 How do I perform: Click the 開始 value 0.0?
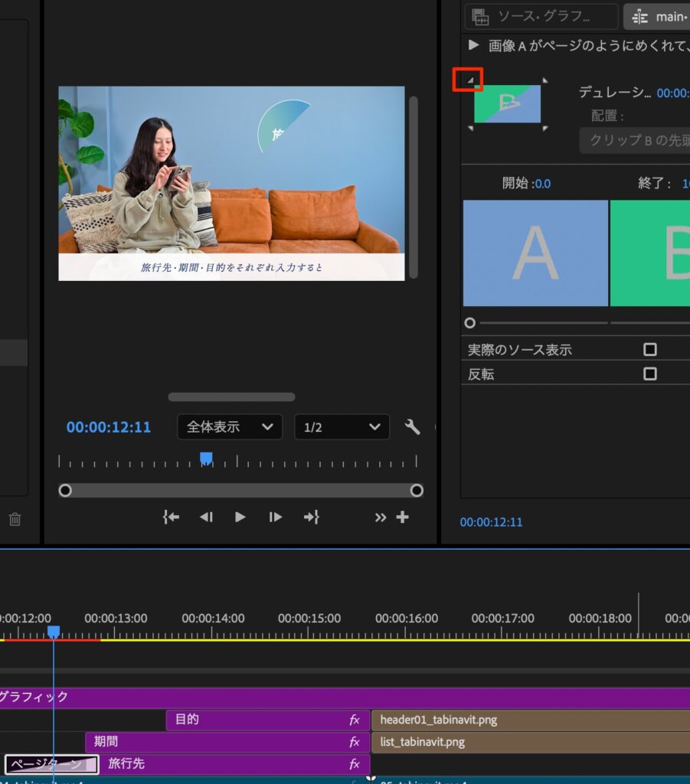point(542,184)
